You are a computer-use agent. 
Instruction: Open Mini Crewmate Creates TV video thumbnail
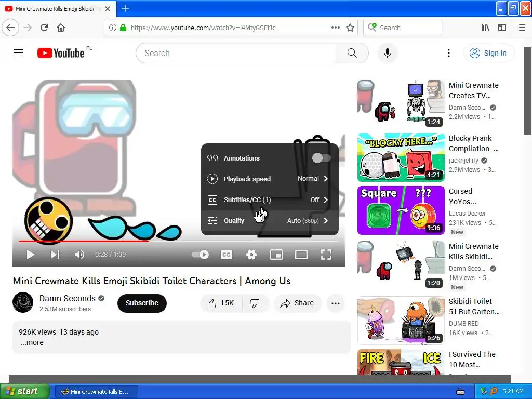(401, 103)
